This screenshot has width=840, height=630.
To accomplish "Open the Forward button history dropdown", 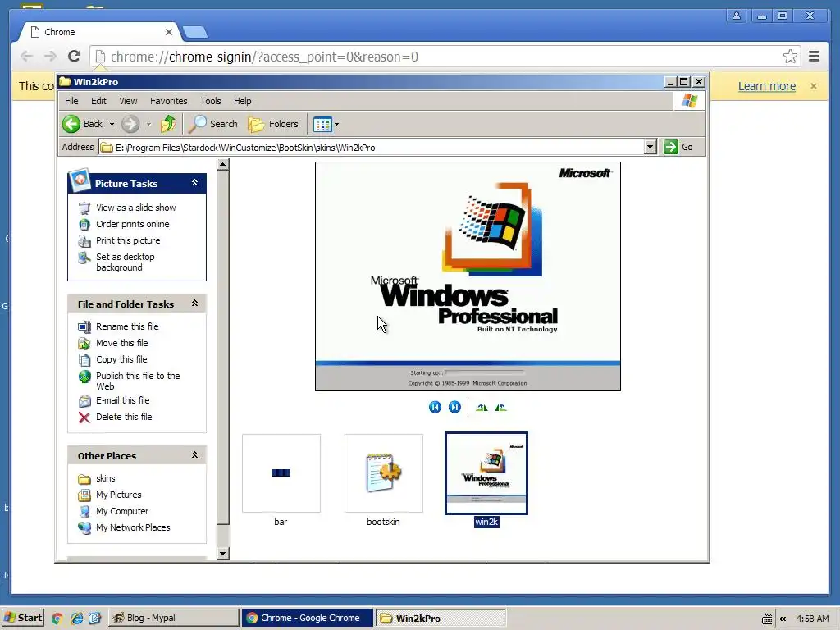I will coord(148,125).
